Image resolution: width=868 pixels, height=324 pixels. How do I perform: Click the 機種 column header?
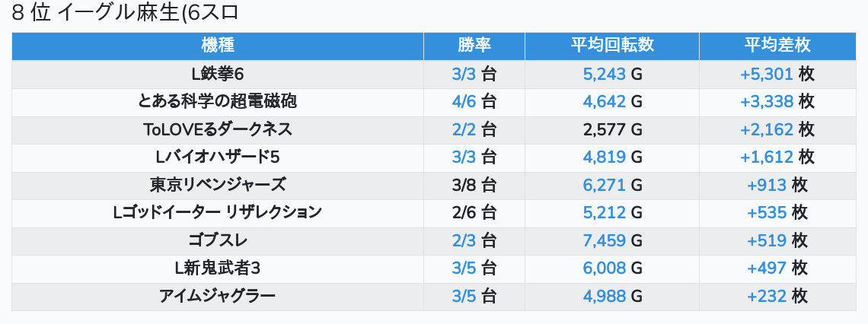pos(218,46)
